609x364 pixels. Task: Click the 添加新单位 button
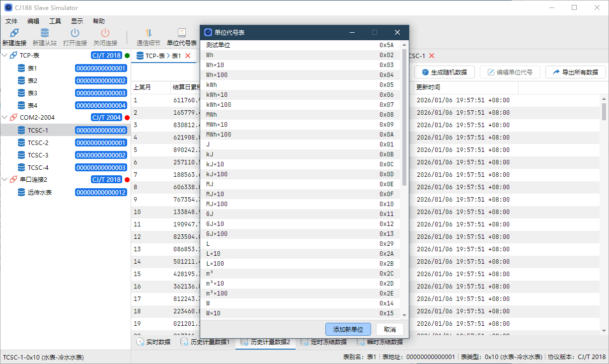pyautogui.click(x=348, y=330)
